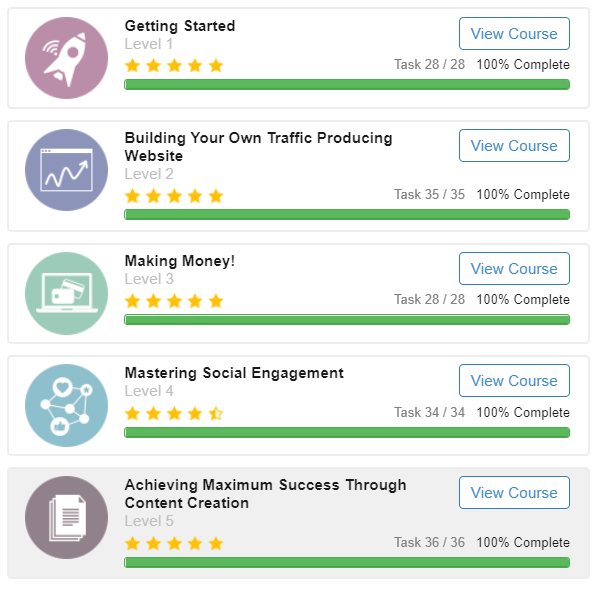Click the third star of Level 2 rating
Viewport: 598px width, 598px height.
[174, 196]
